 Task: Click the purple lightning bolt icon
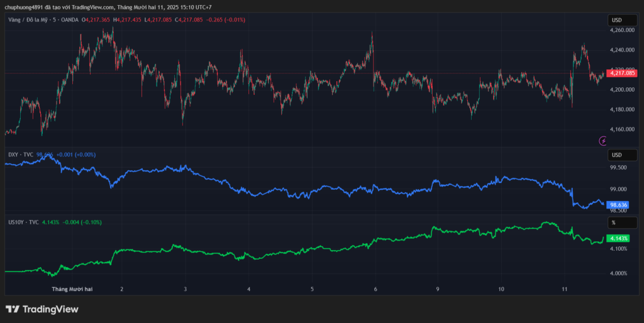(603, 141)
